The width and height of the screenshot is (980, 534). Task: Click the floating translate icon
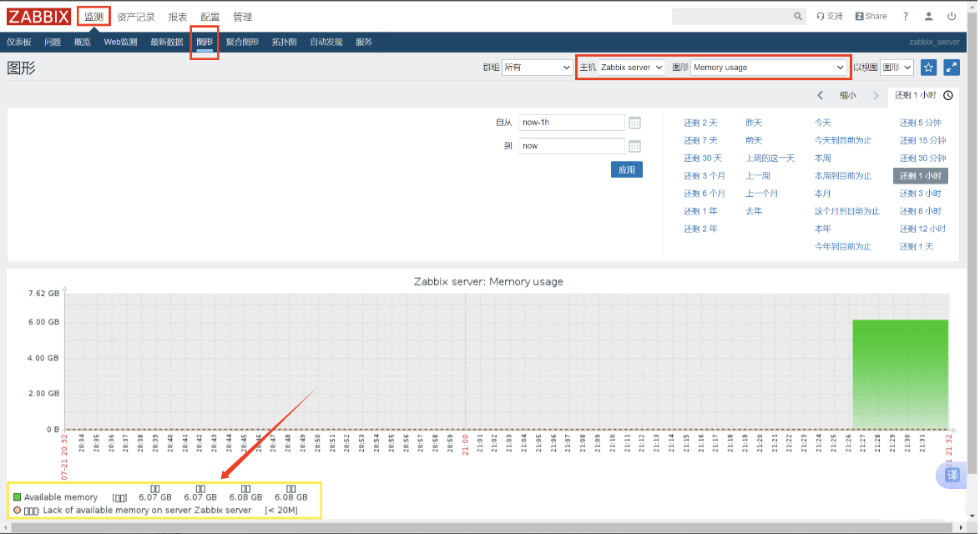[952, 476]
